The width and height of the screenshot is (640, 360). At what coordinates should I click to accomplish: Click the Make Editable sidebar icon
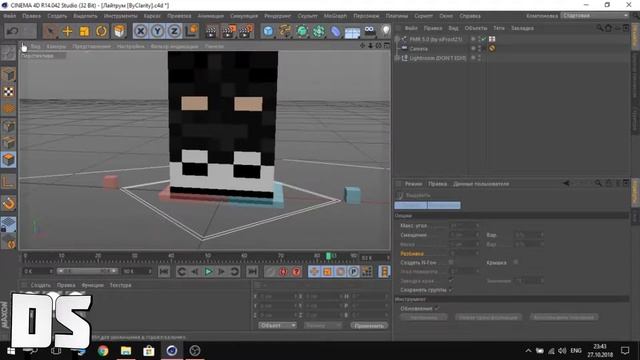pos(9,53)
